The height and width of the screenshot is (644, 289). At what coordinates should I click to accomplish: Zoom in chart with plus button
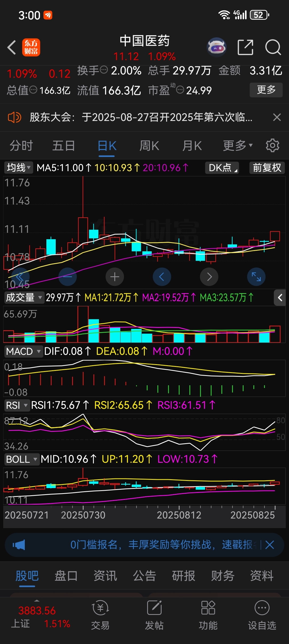[115, 277]
